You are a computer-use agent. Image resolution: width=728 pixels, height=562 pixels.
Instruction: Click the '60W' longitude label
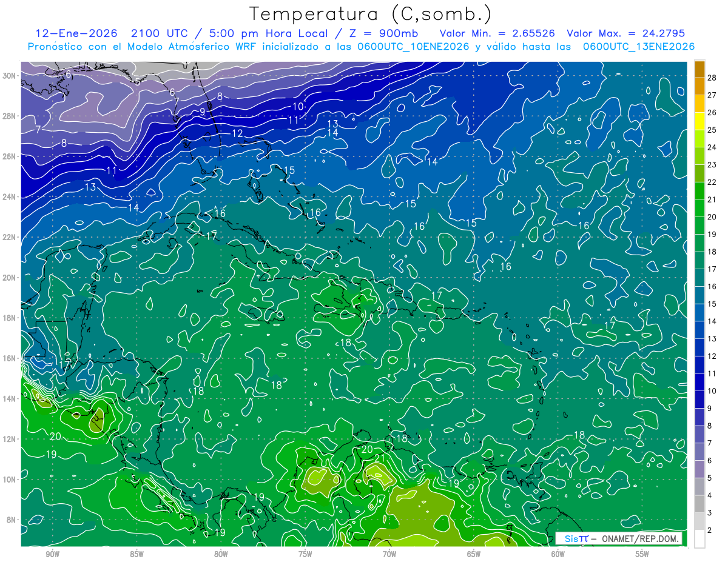[x=558, y=554]
